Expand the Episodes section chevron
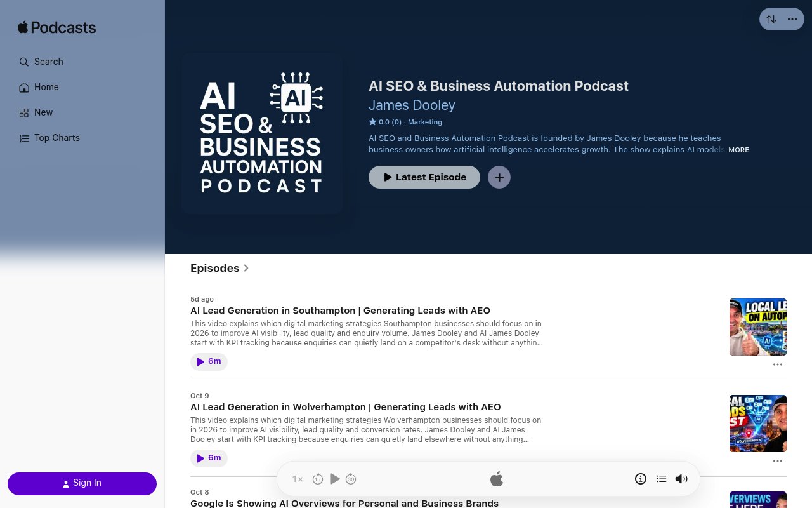 click(x=246, y=268)
